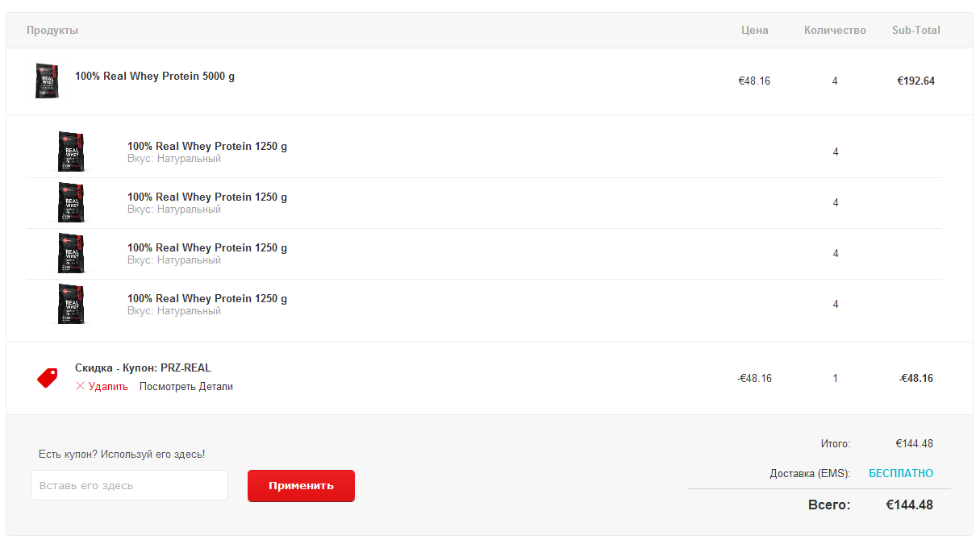Click the second 1250 g product thumbnail
The image size is (980, 544).
pyautogui.click(x=72, y=202)
